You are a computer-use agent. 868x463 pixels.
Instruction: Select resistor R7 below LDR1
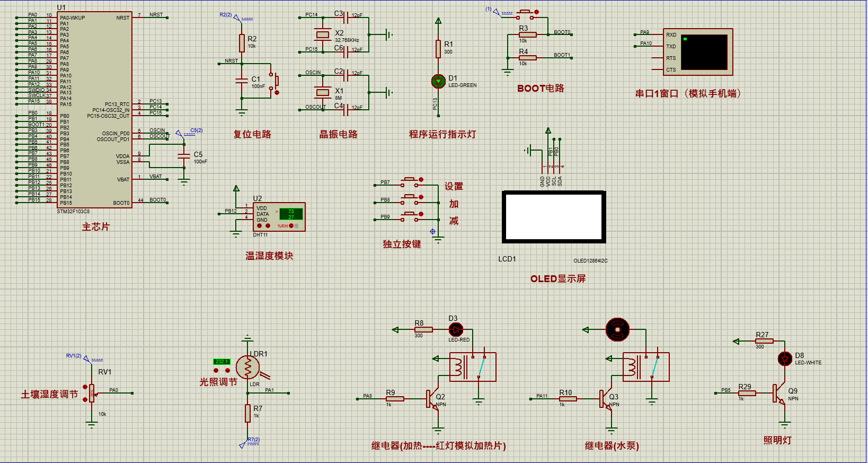247,413
